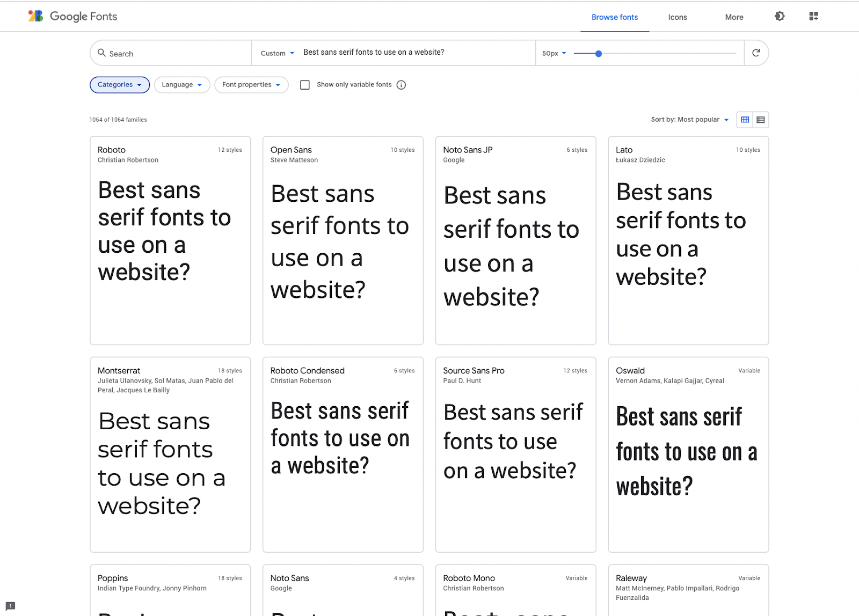Open variable fonts info icon

[401, 85]
